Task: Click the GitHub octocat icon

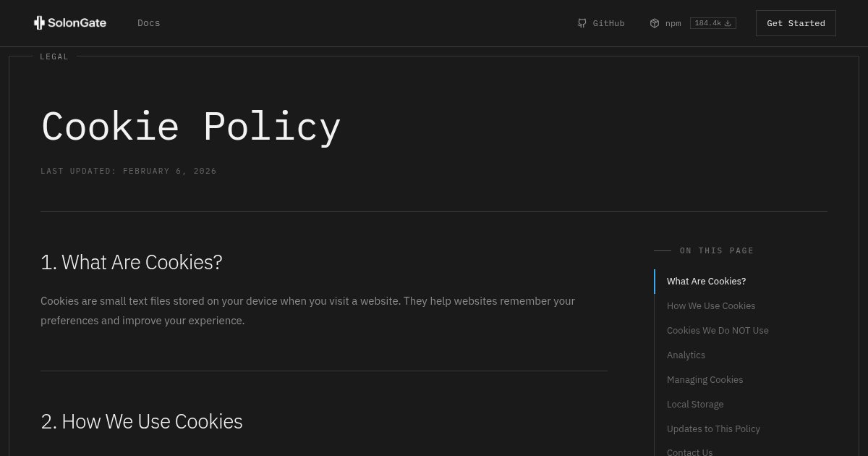Action: (x=582, y=23)
